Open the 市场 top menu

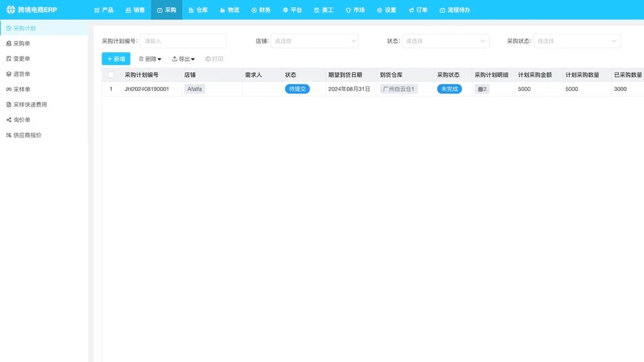tap(355, 10)
